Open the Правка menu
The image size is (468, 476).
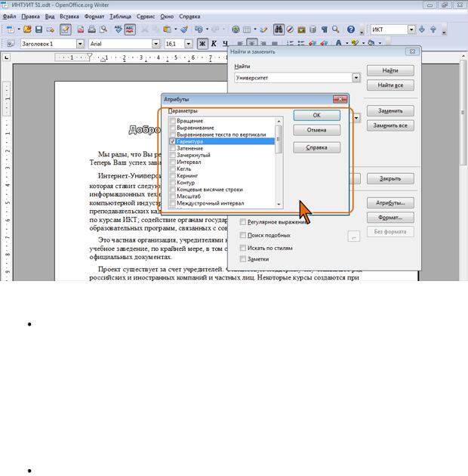pos(30,17)
